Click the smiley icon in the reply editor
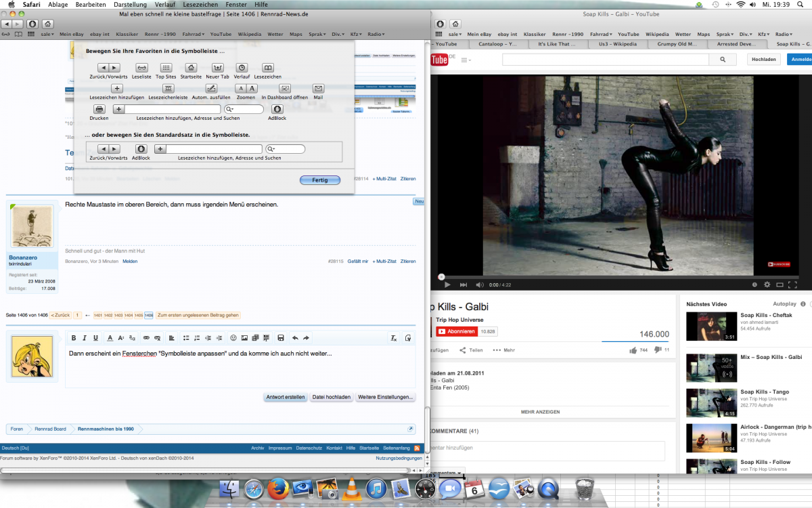The width and height of the screenshot is (812, 508). click(x=233, y=338)
